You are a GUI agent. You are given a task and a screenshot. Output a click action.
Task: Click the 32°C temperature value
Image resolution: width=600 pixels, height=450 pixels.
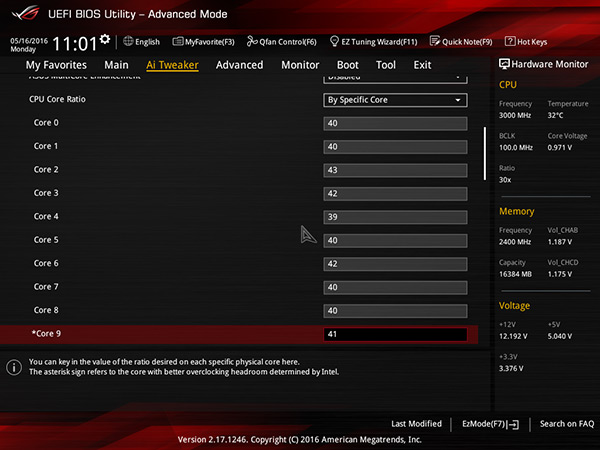(x=555, y=115)
